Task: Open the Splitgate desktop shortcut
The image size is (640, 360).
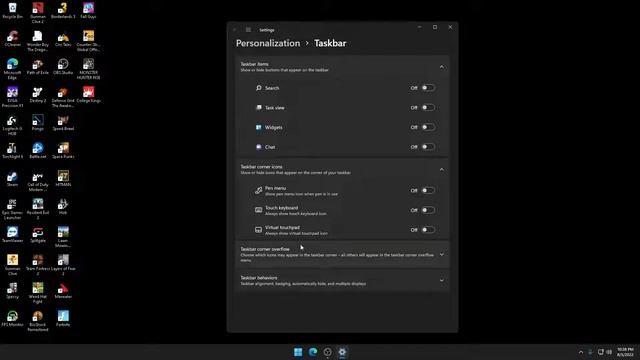Action: tap(38, 235)
